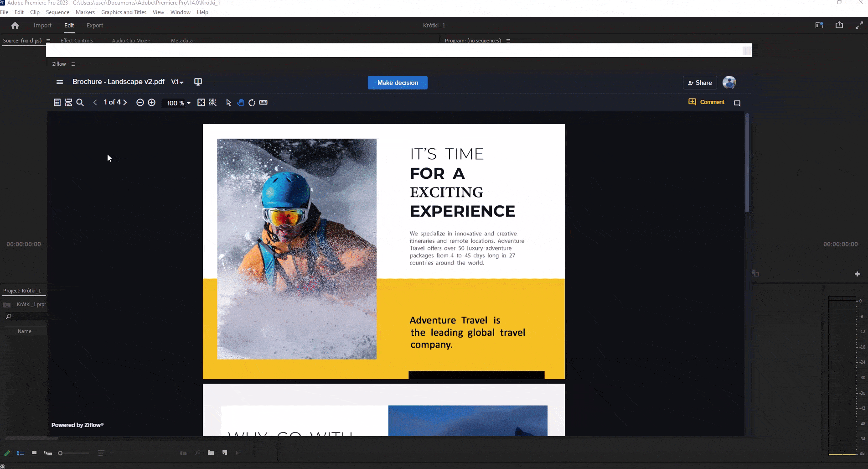This screenshot has width=868, height=469.
Task: Click the Ziflow proof vertical scrollbar
Action: 747,162
